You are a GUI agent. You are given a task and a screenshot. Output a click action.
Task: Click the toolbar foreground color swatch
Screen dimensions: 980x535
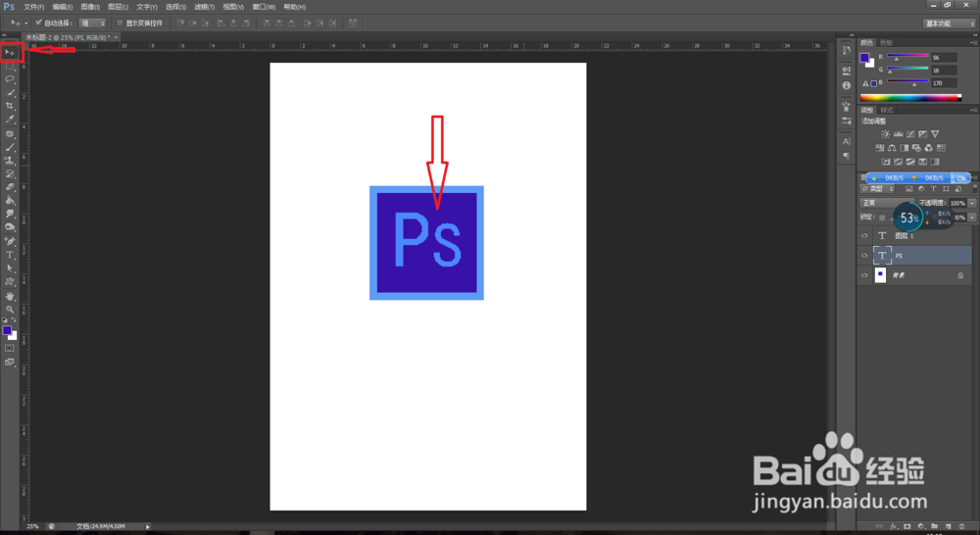(7, 330)
